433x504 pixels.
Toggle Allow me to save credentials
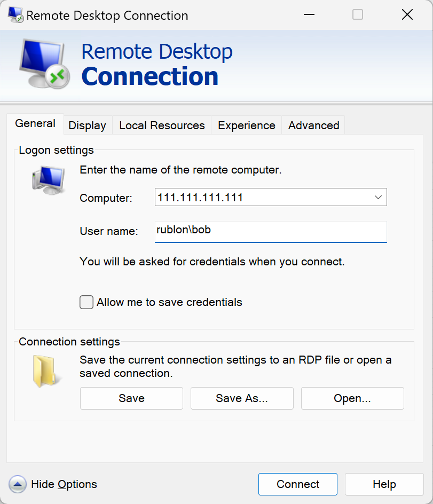tap(86, 302)
